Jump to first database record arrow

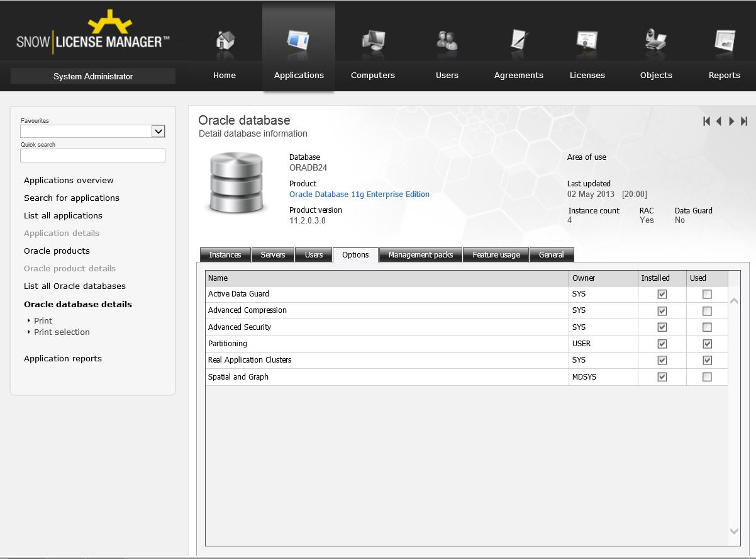[706, 121]
